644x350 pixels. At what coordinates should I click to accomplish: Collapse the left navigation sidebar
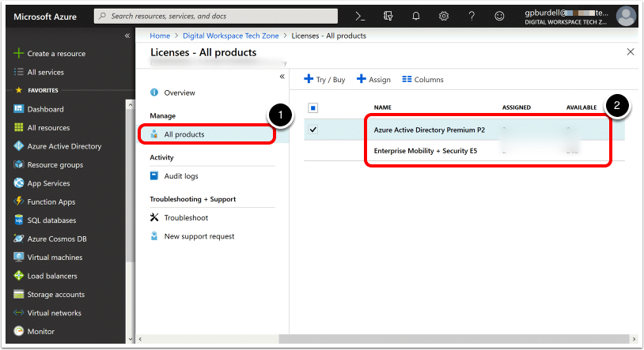tap(127, 36)
